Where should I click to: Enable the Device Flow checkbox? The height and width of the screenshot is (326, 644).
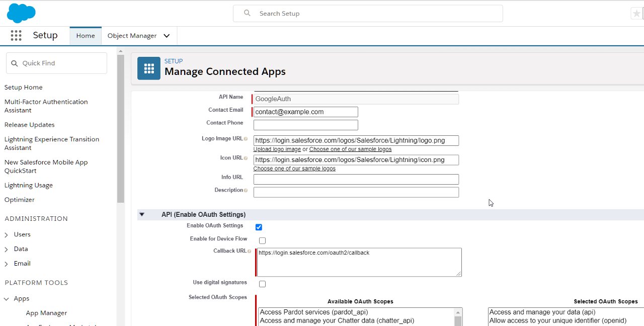click(262, 240)
